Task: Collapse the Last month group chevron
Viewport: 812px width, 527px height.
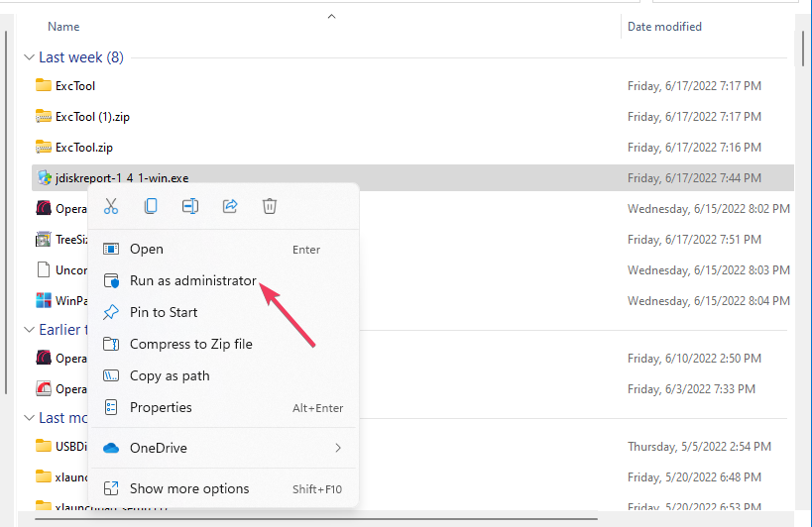Action: (29, 418)
